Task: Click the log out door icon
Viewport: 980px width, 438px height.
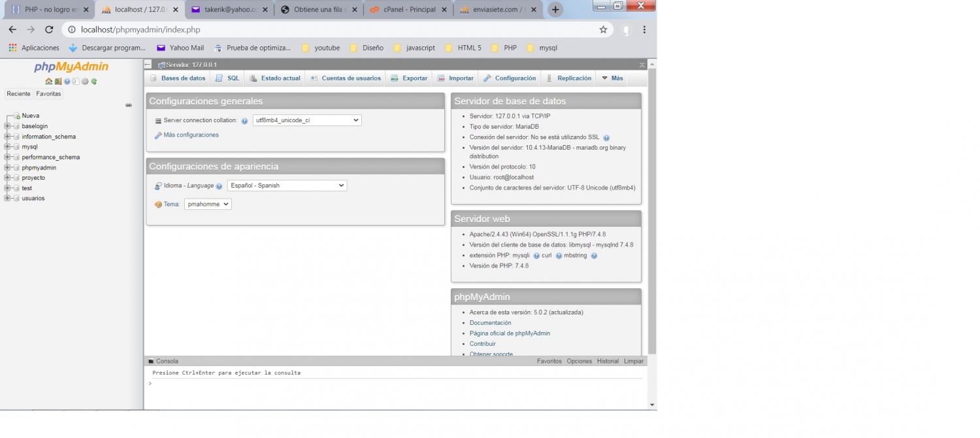Action: point(57,82)
